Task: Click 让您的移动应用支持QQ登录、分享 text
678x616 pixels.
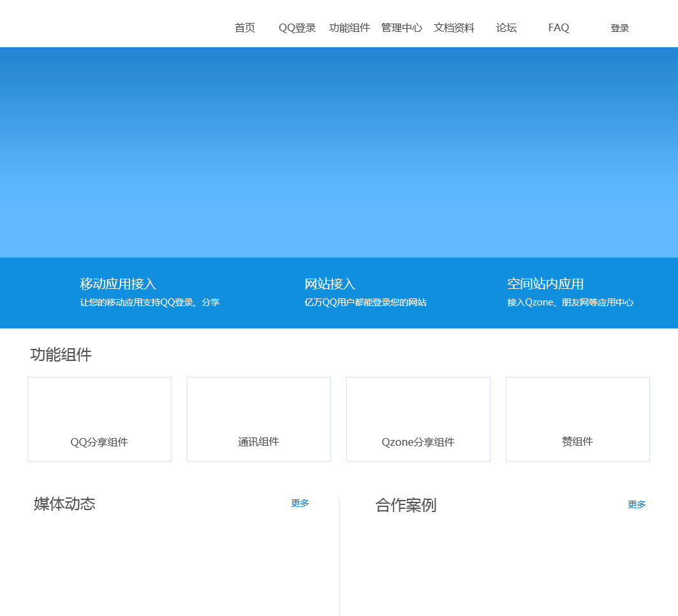Action: click(150, 302)
